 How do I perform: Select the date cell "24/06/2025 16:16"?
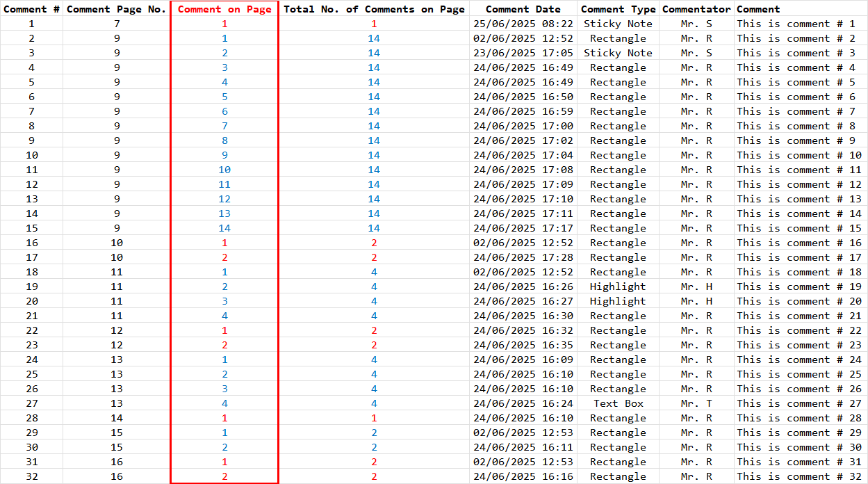523,476
